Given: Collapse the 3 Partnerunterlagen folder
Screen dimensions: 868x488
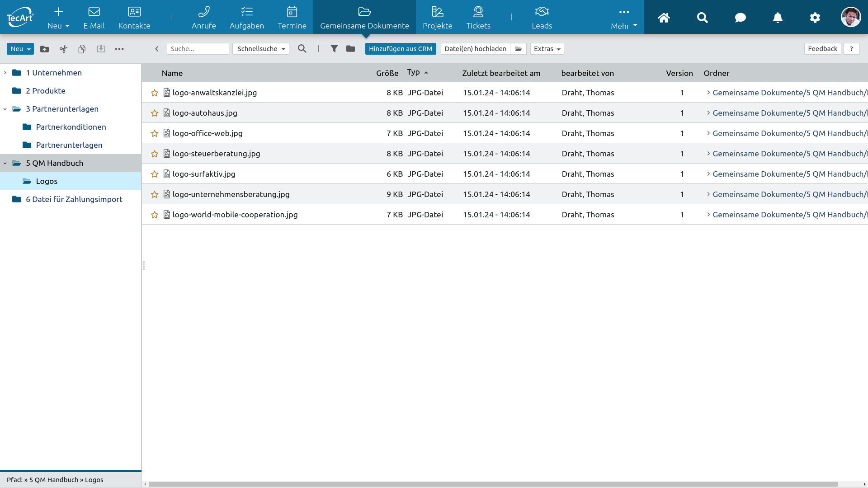Looking at the screenshot, I should click(5, 109).
